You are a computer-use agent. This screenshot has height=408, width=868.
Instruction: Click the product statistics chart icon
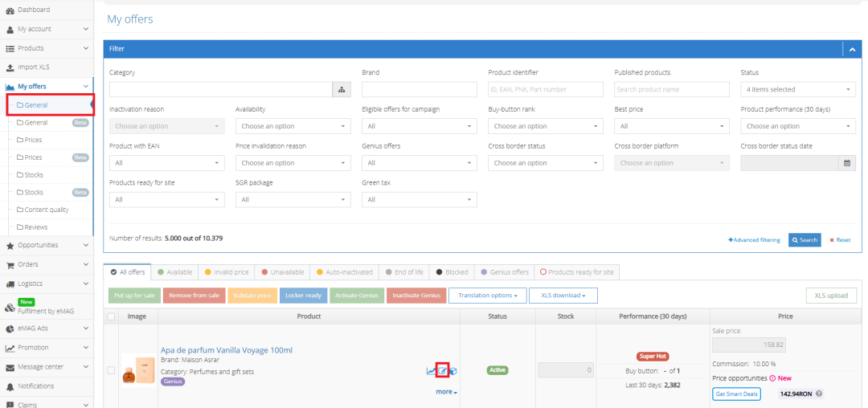(431, 371)
